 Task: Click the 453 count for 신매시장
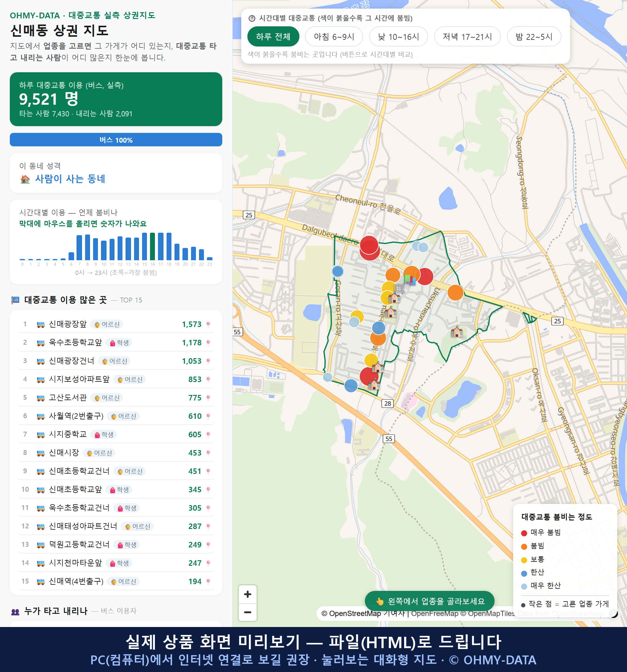195,453
